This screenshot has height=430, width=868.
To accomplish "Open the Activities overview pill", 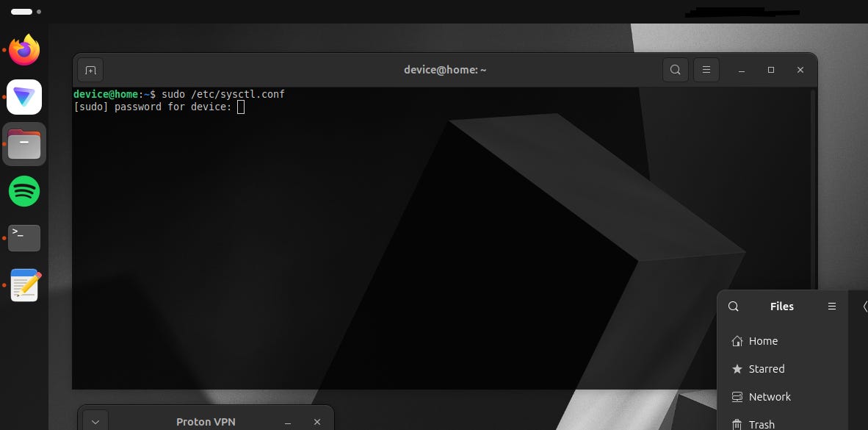I will 21,12.
